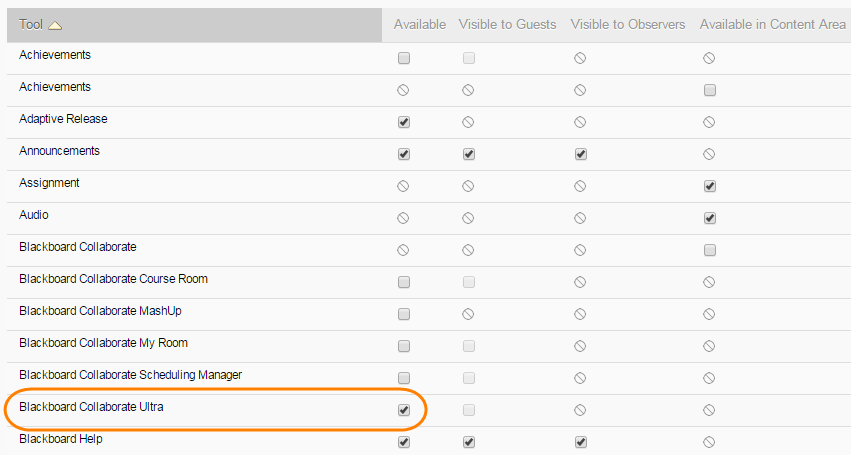Click the Content Area unavailable icon for Blackboard Help
The image size is (851, 455).
coord(709,442)
